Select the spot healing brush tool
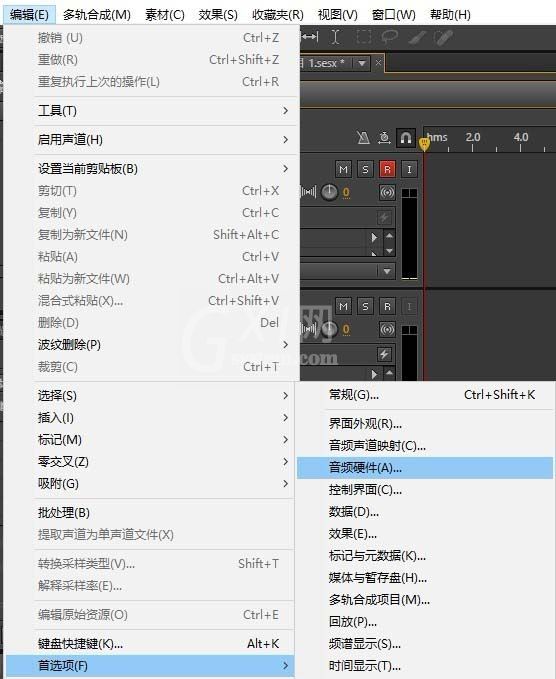 click(x=443, y=37)
